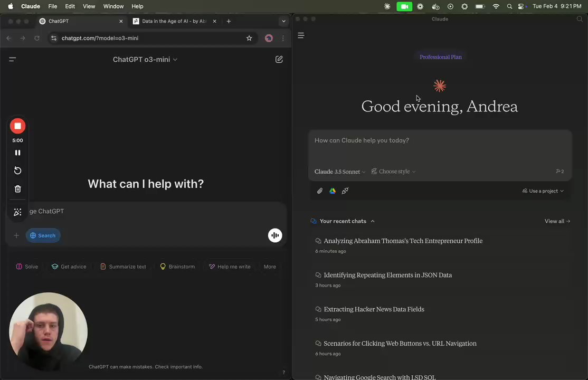Expand the ChatGPT o3-mini model dropdown
The image size is (588, 380).
click(145, 59)
